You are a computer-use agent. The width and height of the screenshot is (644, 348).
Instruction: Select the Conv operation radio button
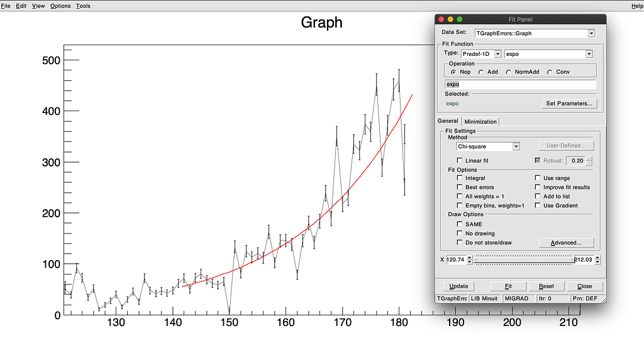550,72
